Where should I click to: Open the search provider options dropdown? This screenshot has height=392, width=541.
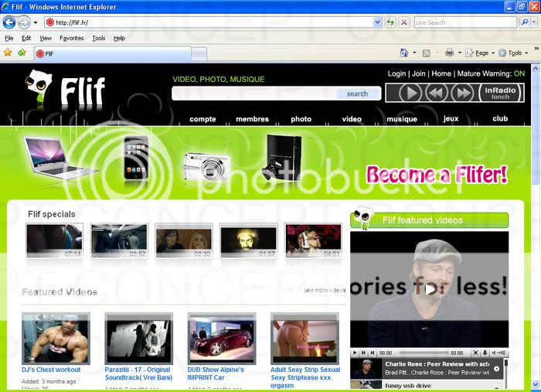click(534, 22)
